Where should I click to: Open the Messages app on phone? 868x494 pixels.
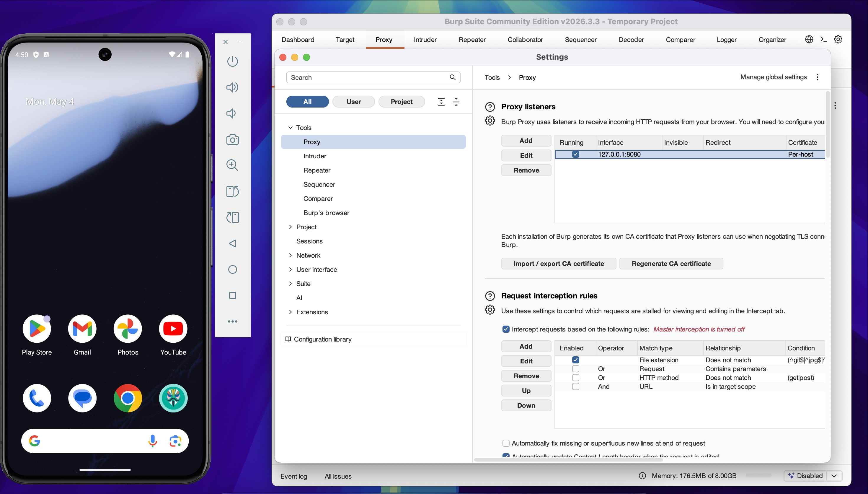82,398
